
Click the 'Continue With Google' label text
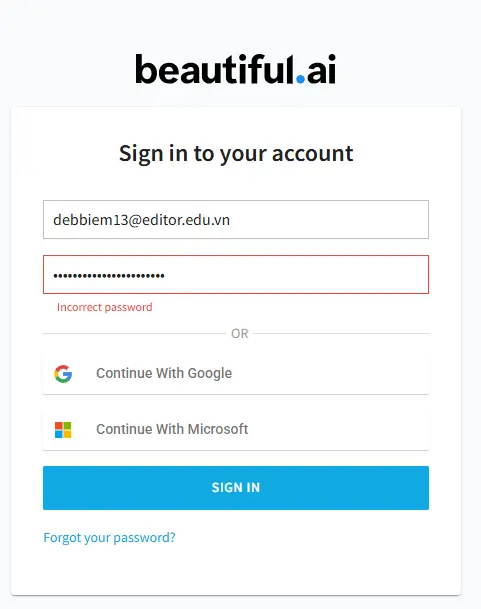coord(164,373)
